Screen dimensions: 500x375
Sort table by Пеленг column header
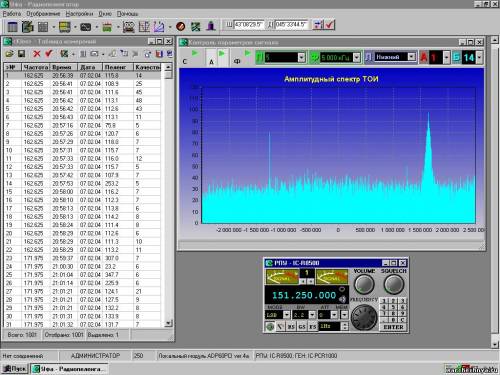pyautogui.click(x=118, y=67)
